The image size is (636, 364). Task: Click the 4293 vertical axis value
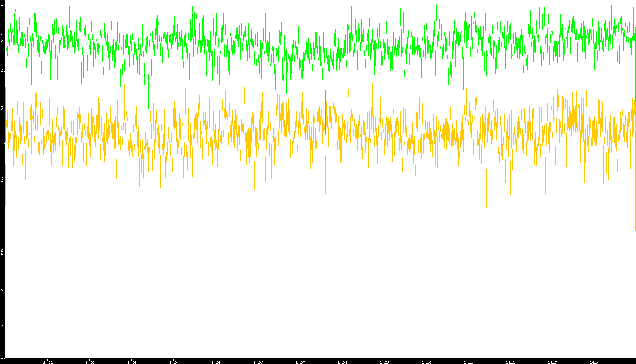pyautogui.click(x=2, y=110)
